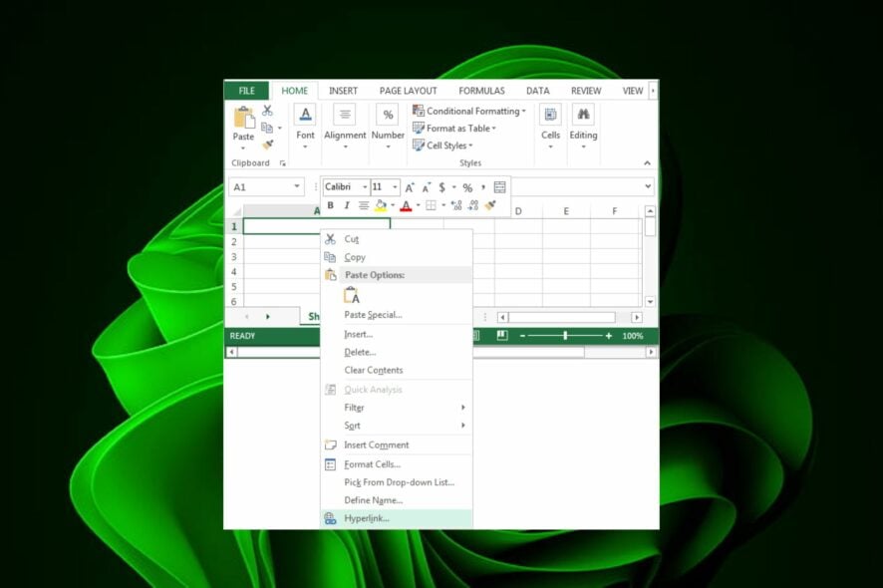Select the ribbon Format Painter brush
883x588 pixels.
coord(267,146)
